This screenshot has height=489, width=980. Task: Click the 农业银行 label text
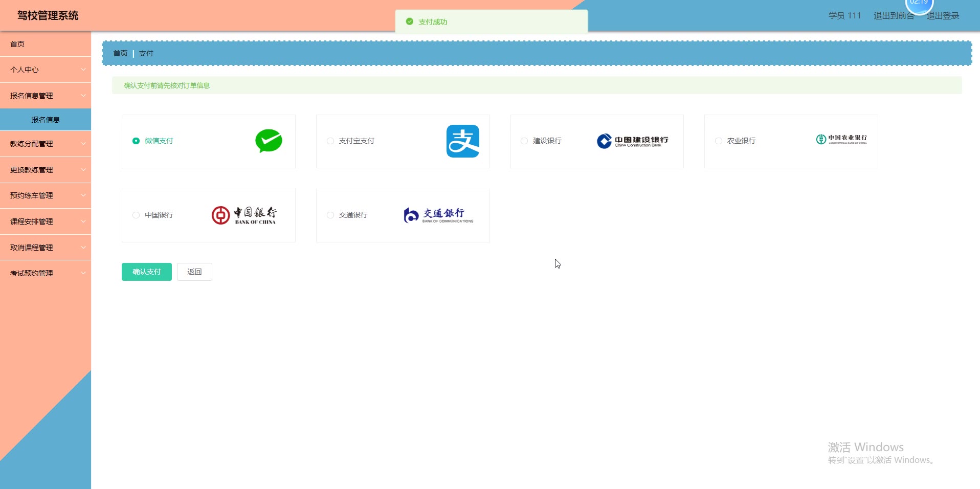[742, 141]
